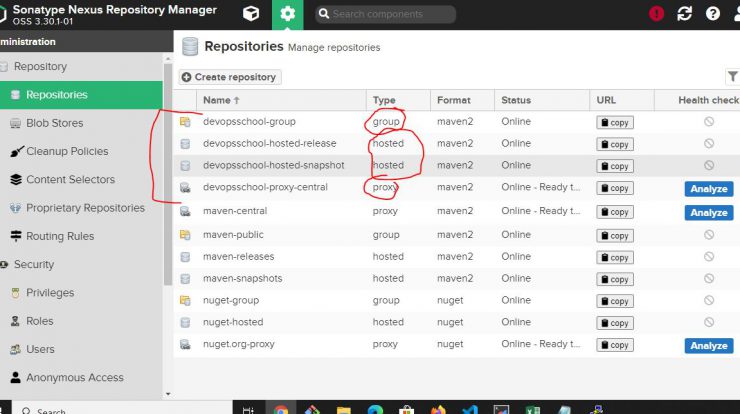This screenshot has height=414, width=740.
Task: Click the Content Selectors layers icon
Action: pos(16,180)
